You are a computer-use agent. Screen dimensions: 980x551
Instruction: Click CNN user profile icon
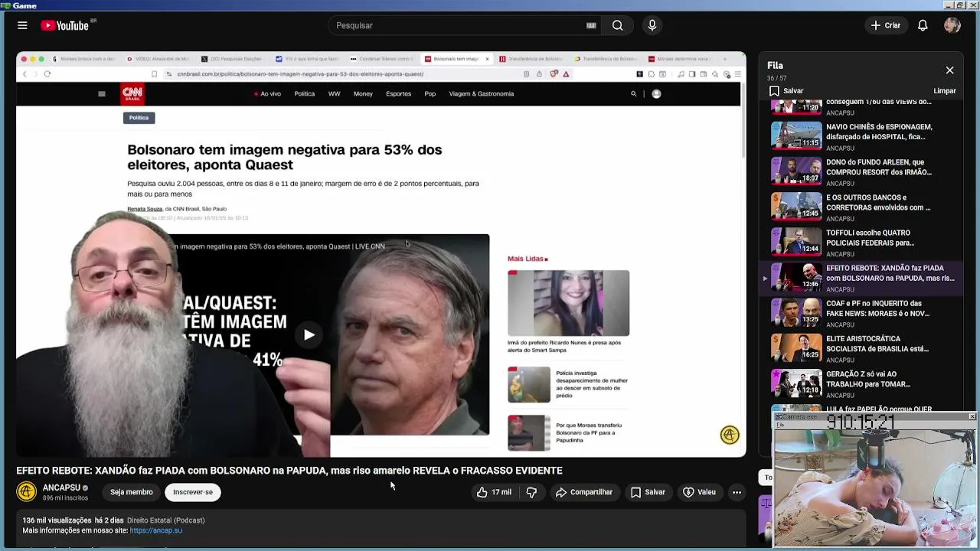(x=656, y=94)
